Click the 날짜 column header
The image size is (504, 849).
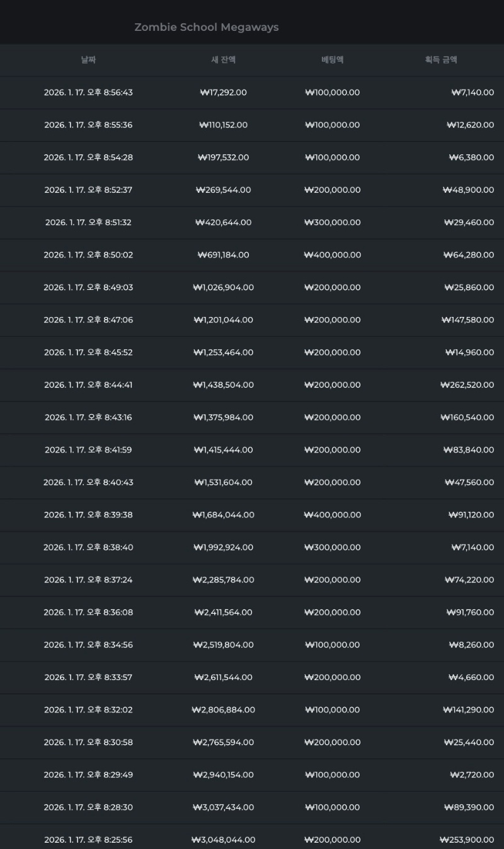coord(88,60)
